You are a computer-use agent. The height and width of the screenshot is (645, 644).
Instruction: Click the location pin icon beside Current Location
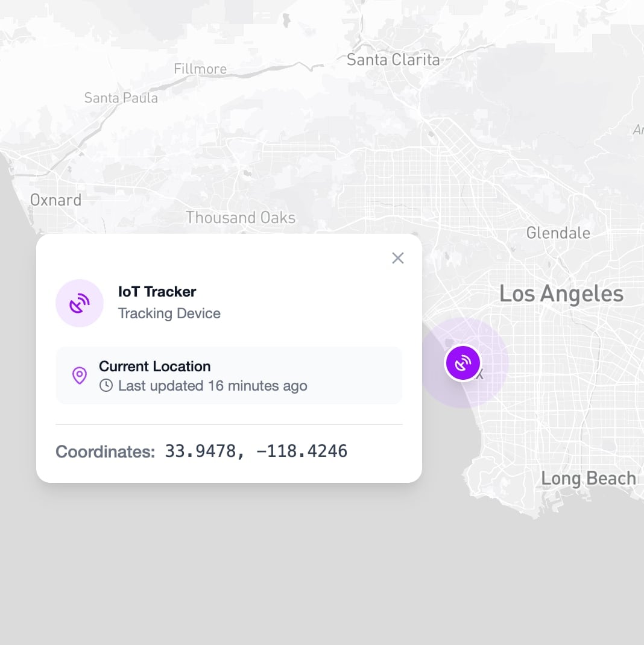[79, 376]
